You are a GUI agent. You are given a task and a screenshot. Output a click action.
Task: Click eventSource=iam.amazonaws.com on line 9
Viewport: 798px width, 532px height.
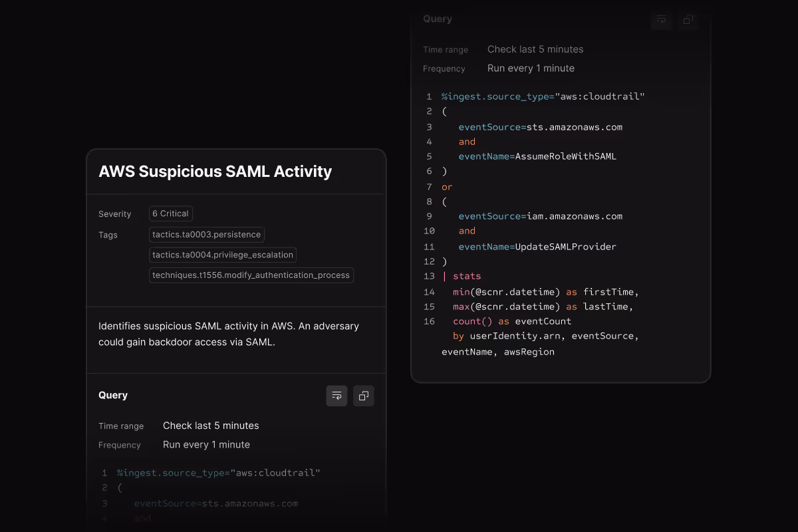[541, 216]
